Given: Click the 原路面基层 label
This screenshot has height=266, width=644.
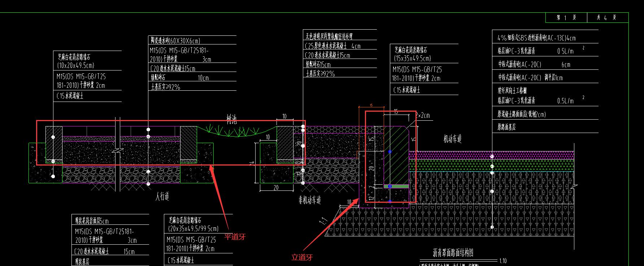Looking at the screenshot, I should coord(506,127).
